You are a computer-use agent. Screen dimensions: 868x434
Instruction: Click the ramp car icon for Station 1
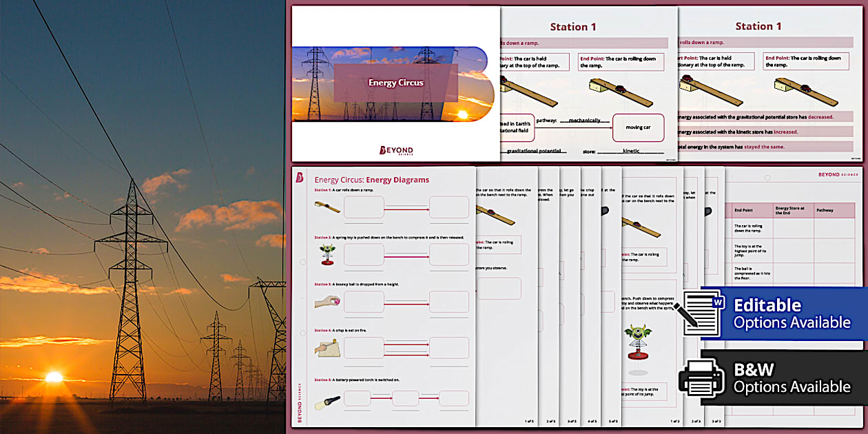(327, 206)
